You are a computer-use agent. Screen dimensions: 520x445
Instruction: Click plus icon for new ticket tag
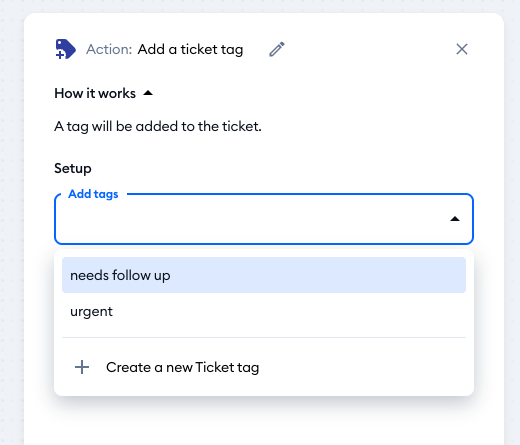(x=82, y=367)
